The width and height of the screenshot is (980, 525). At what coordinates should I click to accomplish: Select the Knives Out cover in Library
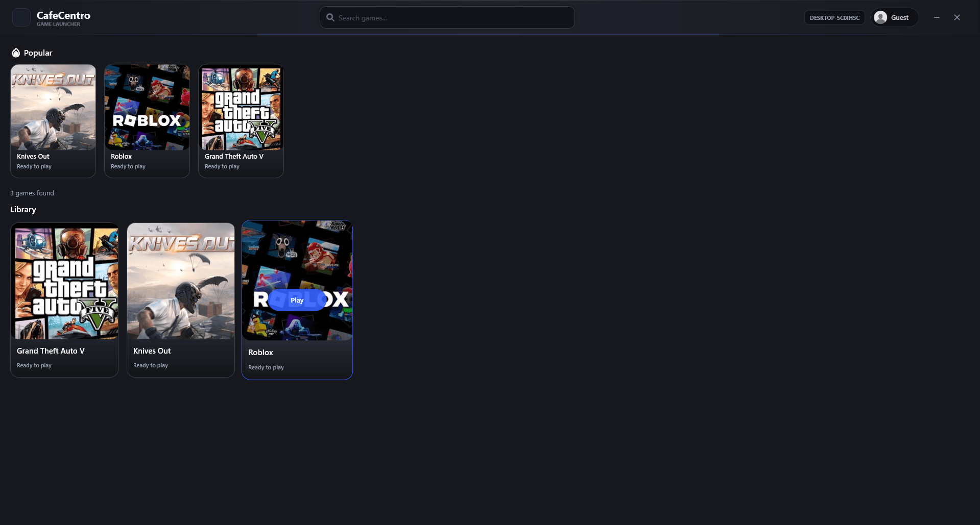coord(181,281)
